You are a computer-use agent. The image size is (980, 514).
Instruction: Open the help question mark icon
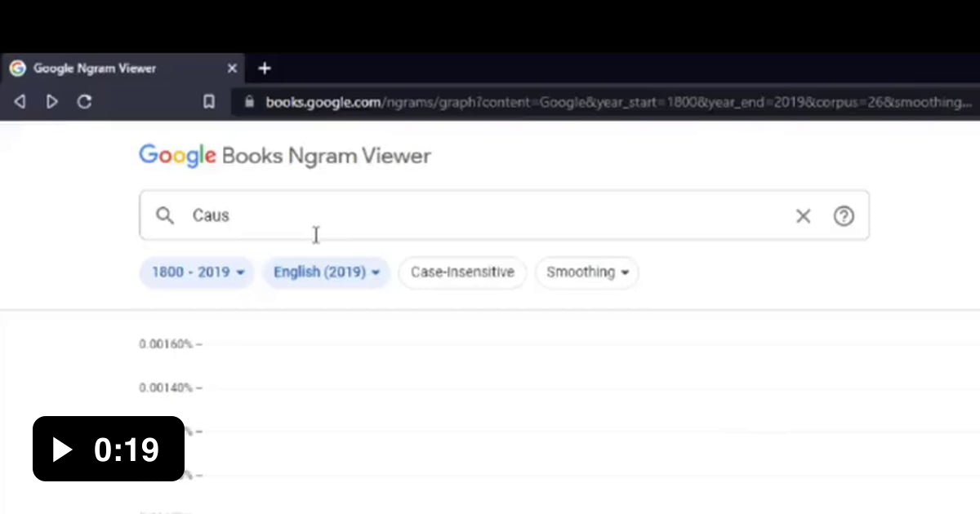844,215
